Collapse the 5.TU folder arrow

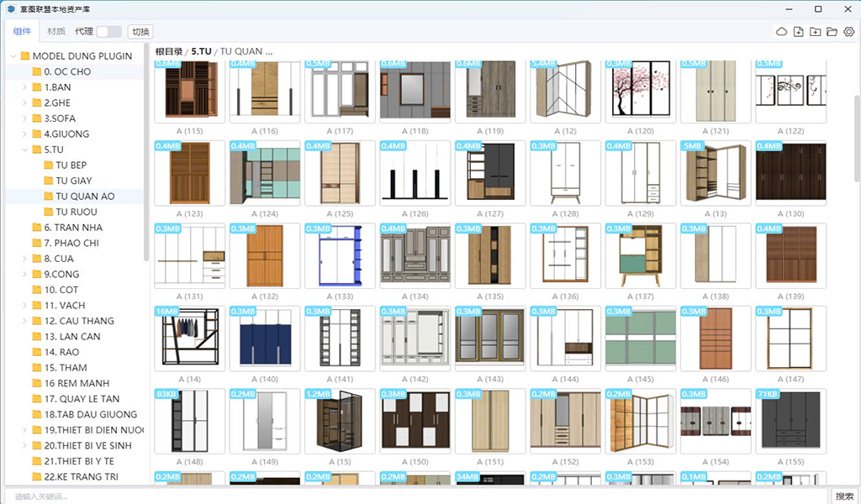(x=25, y=150)
